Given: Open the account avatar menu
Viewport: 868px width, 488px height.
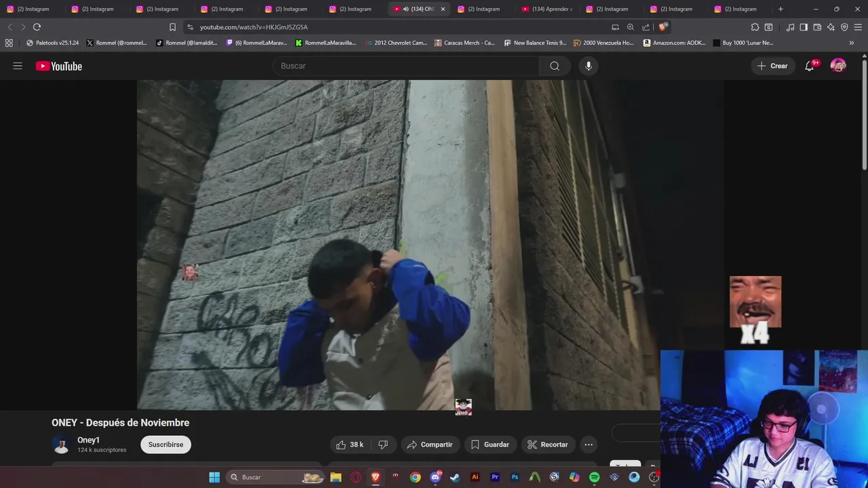Looking at the screenshot, I should 838,66.
